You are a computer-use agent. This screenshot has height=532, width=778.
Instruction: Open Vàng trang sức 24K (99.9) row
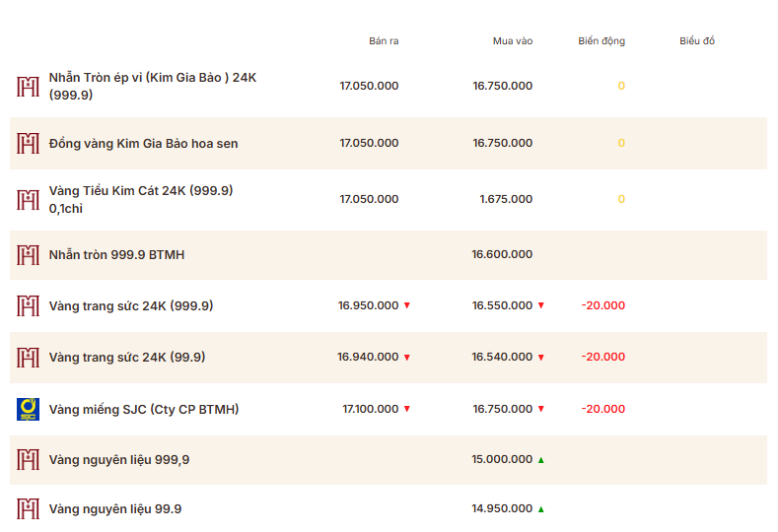click(x=126, y=358)
